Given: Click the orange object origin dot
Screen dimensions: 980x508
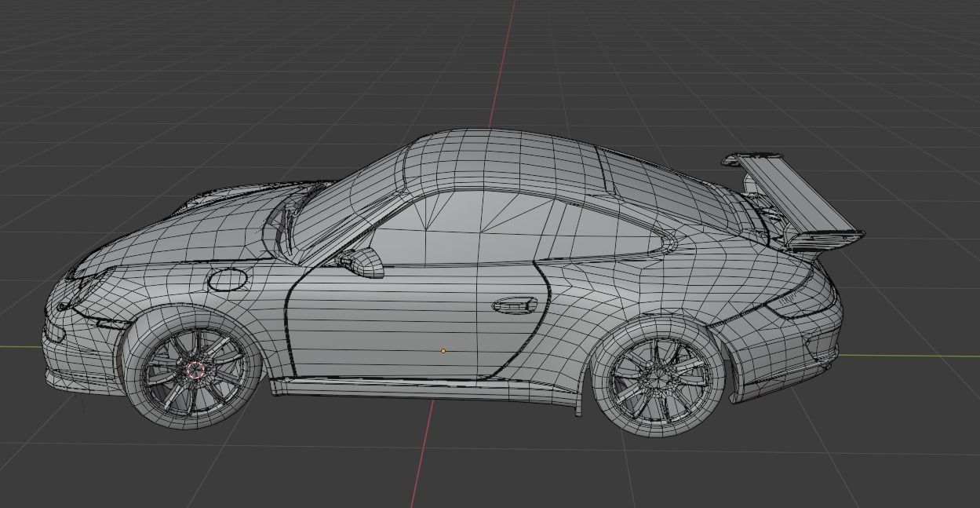Looking at the screenshot, I should (443, 351).
